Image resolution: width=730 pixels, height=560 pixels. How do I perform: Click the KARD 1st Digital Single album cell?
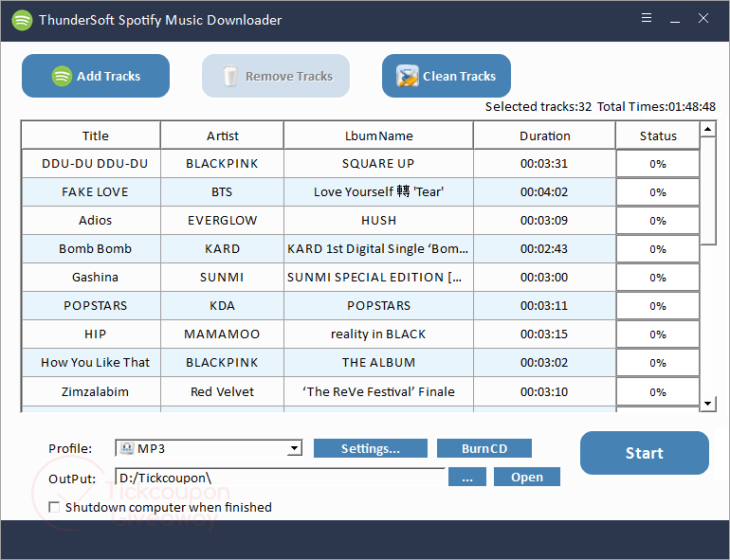[378, 248]
